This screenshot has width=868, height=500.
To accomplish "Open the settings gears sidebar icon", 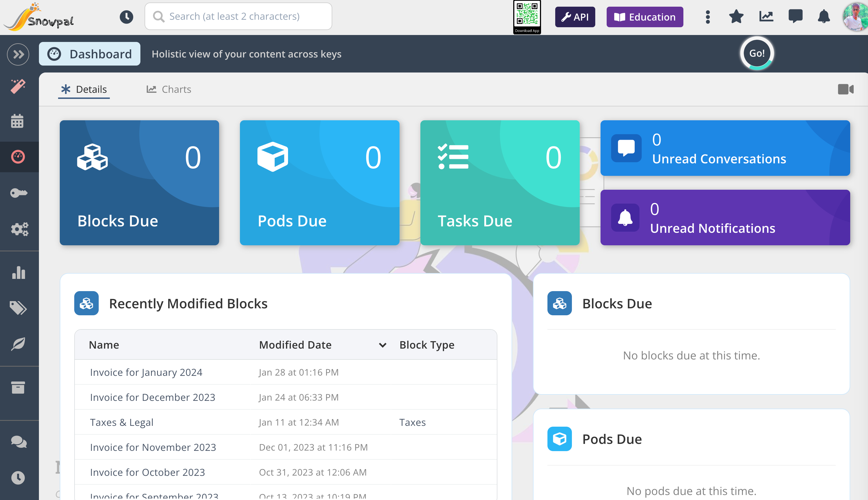I will click(19, 229).
